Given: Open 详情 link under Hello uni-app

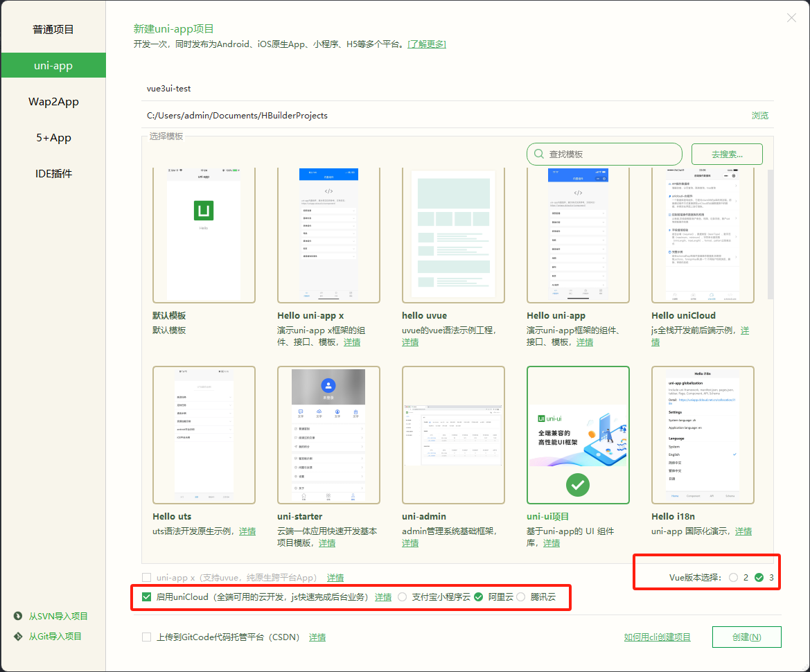Looking at the screenshot, I should click(x=585, y=342).
